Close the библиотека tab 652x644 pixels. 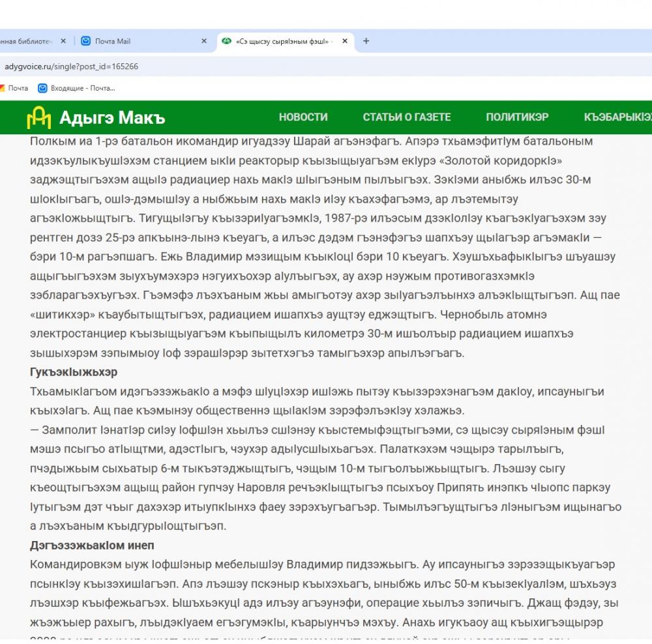[63, 41]
